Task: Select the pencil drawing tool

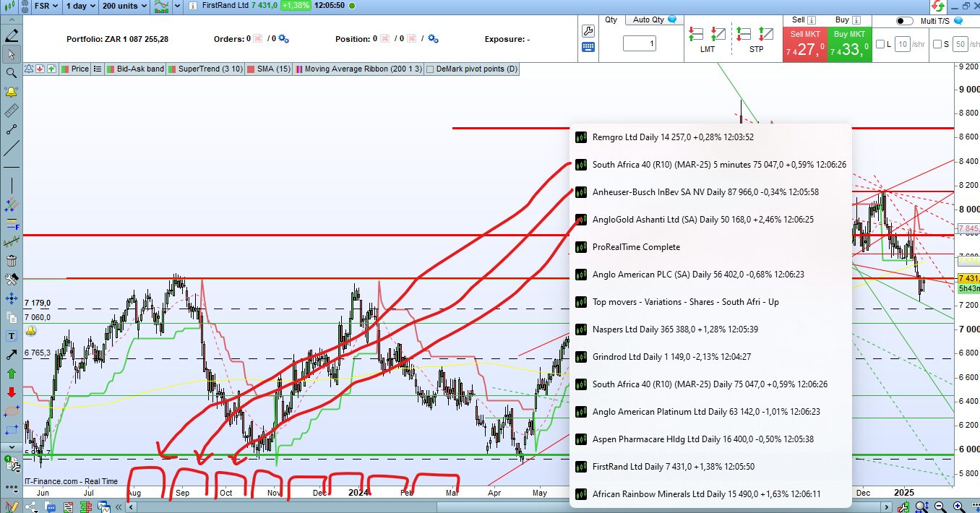Action: pos(12,35)
